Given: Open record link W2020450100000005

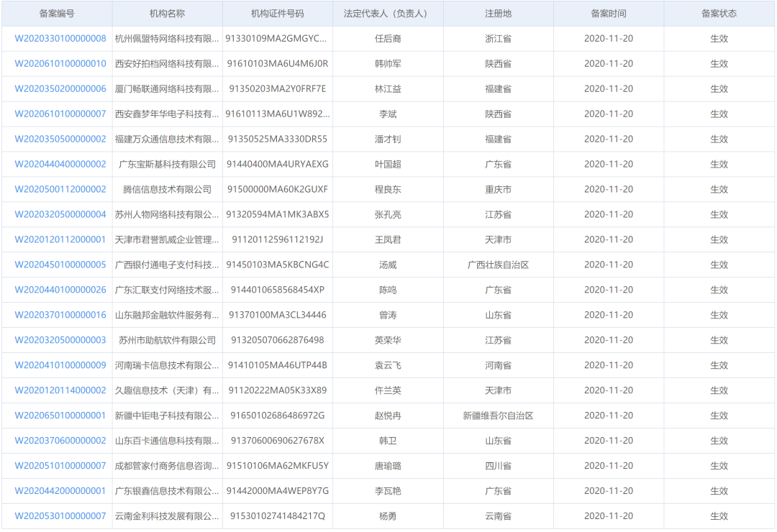Looking at the screenshot, I should (60, 265).
